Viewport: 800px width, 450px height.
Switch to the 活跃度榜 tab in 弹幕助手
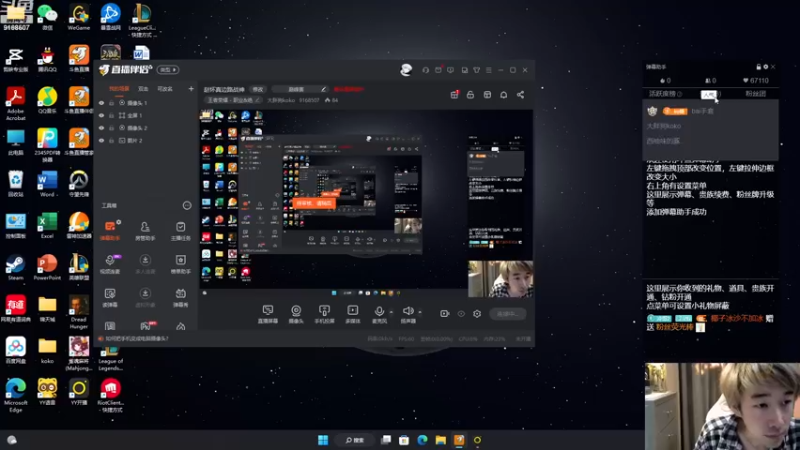(664, 94)
